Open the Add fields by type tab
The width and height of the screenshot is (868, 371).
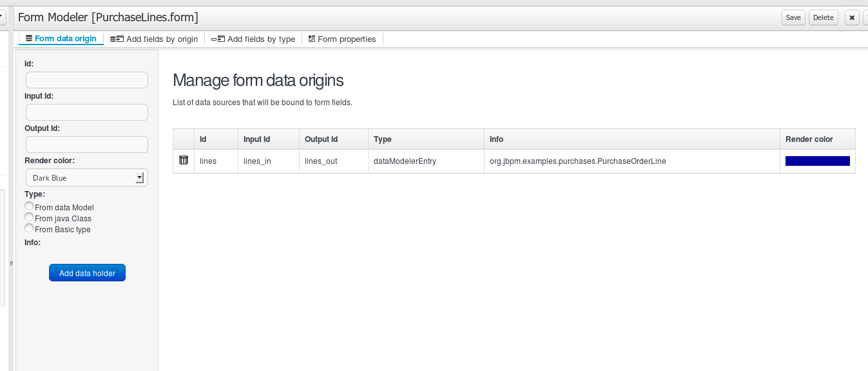tap(253, 39)
